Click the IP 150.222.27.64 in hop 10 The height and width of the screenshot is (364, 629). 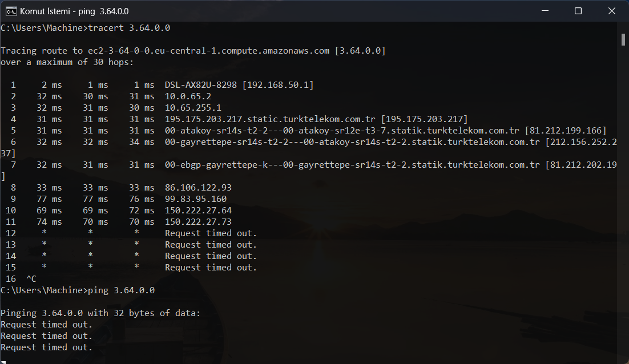[x=198, y=211]
